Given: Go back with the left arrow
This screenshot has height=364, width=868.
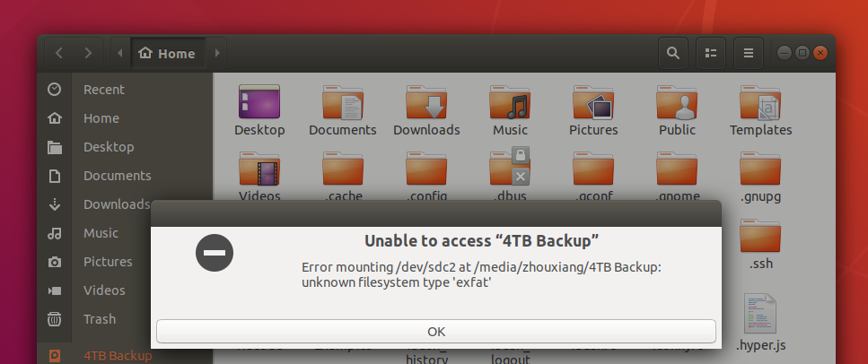Looking at the screenshot, I should pyautogui.click(x=59, y=53).
